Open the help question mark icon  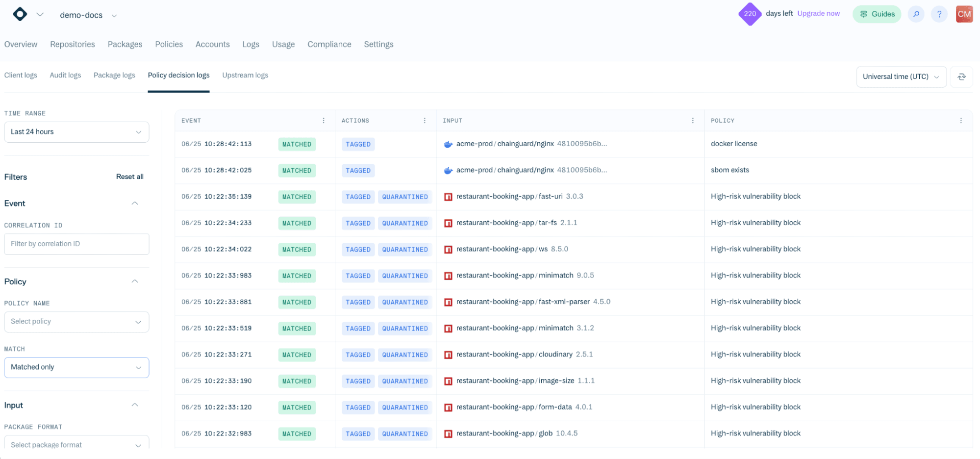pos(939,14)
